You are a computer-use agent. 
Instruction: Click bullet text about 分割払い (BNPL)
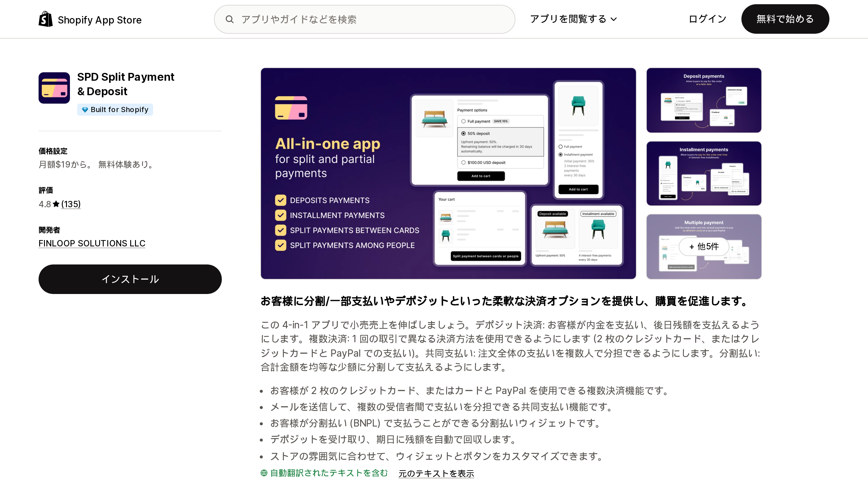point(436,424)
